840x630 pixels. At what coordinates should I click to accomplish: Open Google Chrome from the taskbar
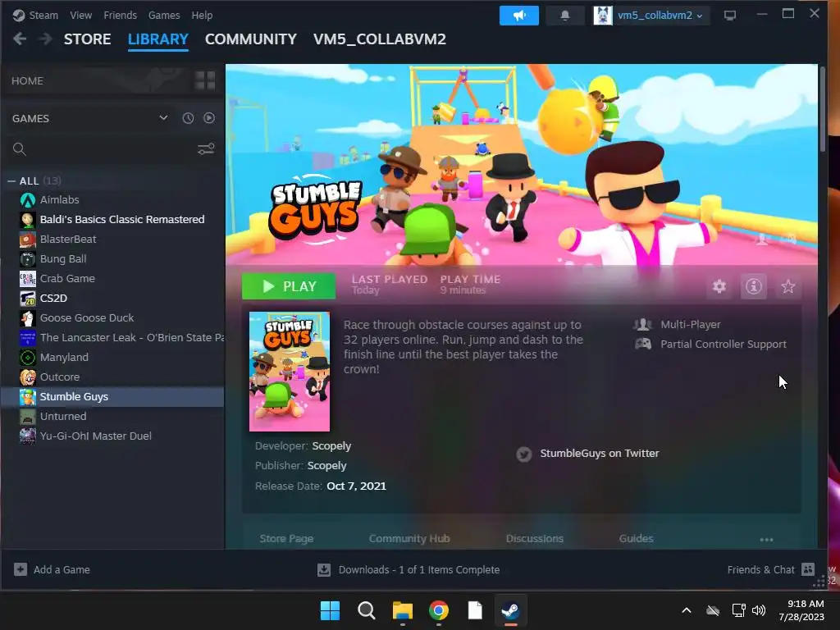[439, 610]
